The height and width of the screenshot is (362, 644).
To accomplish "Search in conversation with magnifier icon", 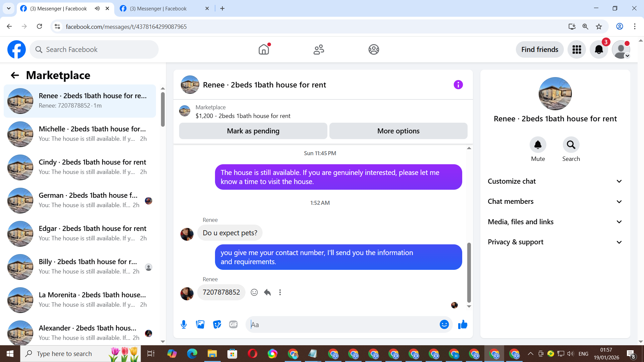I will 571,145.
